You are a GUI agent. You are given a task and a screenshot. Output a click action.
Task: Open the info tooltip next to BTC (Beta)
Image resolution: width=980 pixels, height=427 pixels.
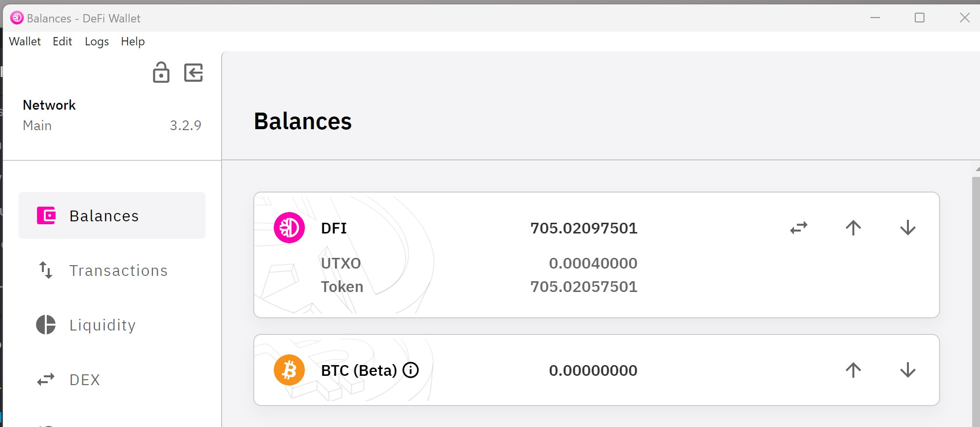point(411,370)
